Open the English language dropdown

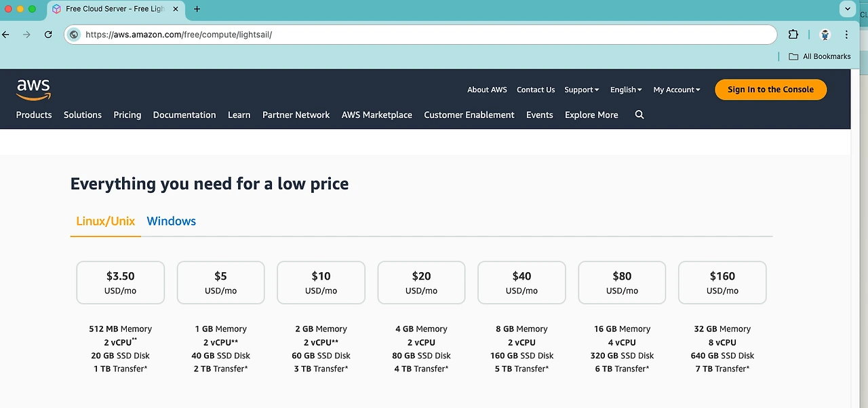click(626, 90)
